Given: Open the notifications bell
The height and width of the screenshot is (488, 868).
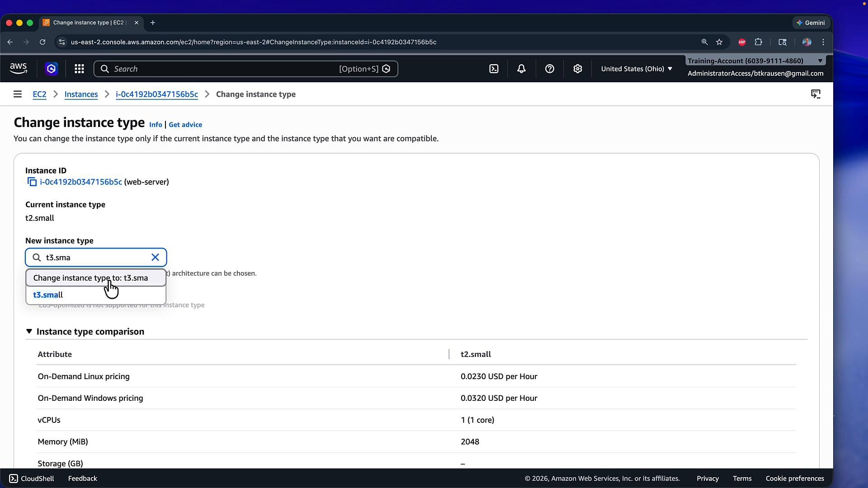Looking at the screenshot, I should tap(521, 69).
